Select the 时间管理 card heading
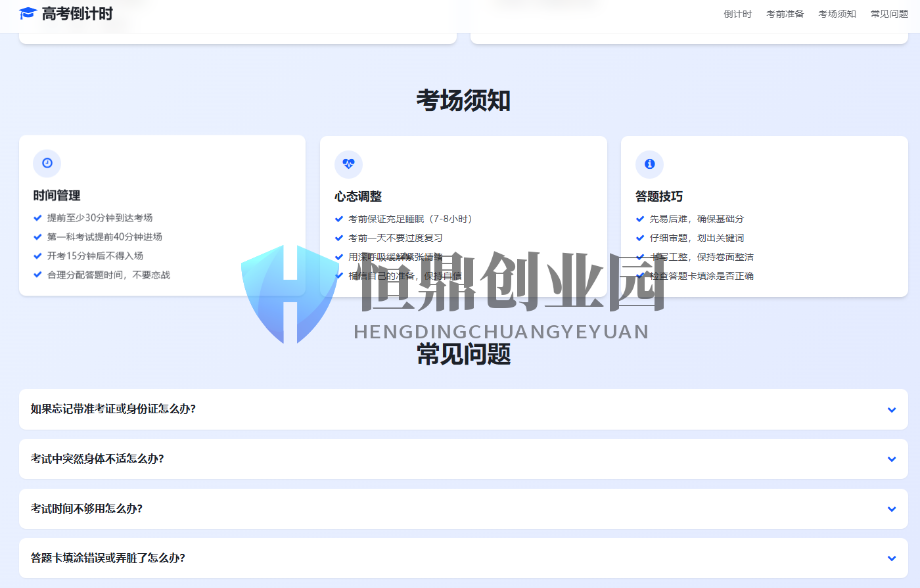The height and width of the screenshot is (588, 920). pyautogui.click(x=57, y=196)
